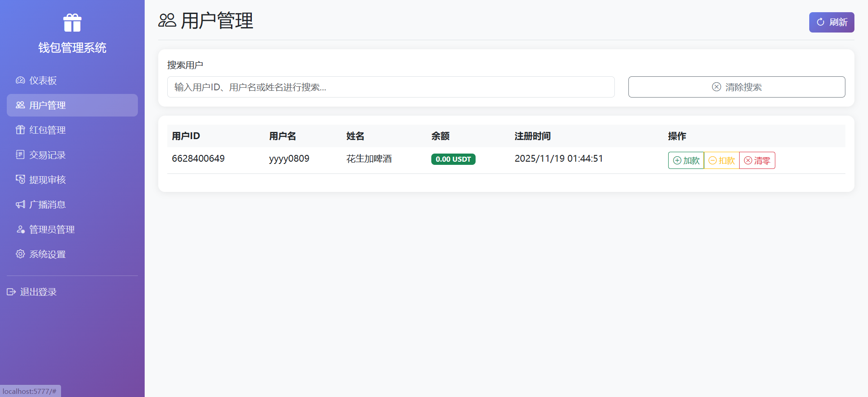
Task: Click the admin management person icon
Action: click(x=20, y=229)
